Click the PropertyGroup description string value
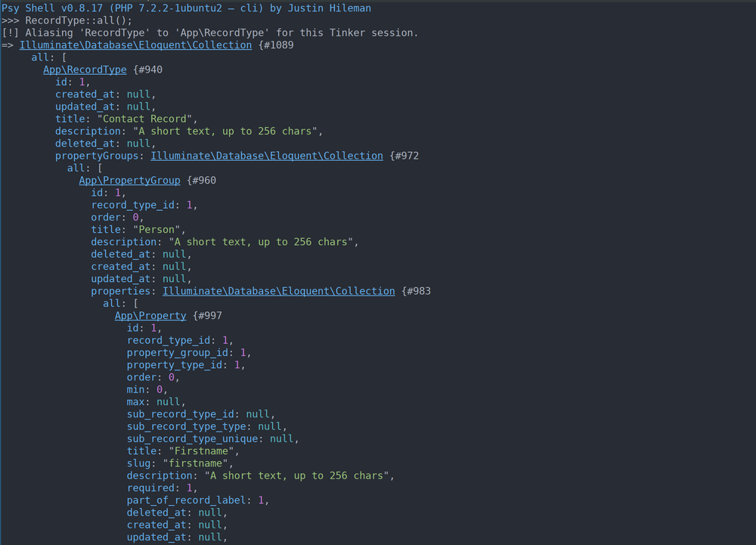756x545 pixels. [x=261, y=242]
